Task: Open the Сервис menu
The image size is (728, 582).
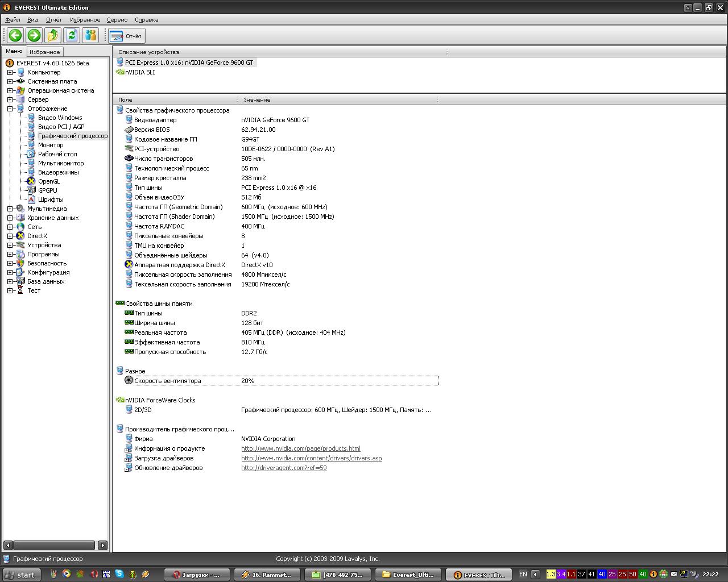Action: coord(117,19)
